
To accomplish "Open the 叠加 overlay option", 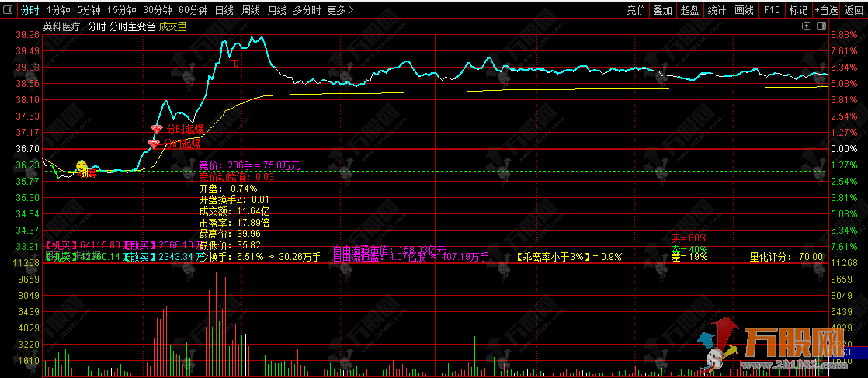I will tap(663, 10).
